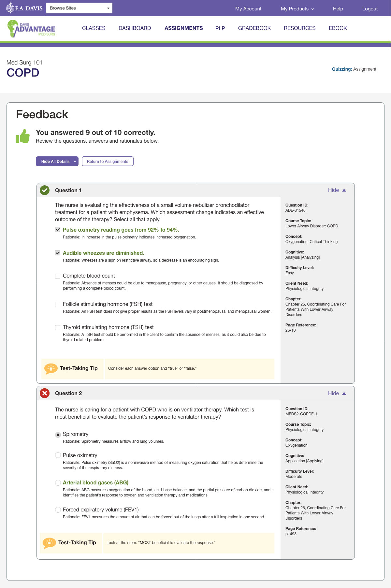Click the Return to Assignments button
Screen dimensions: 391x588
click(108, 161)
